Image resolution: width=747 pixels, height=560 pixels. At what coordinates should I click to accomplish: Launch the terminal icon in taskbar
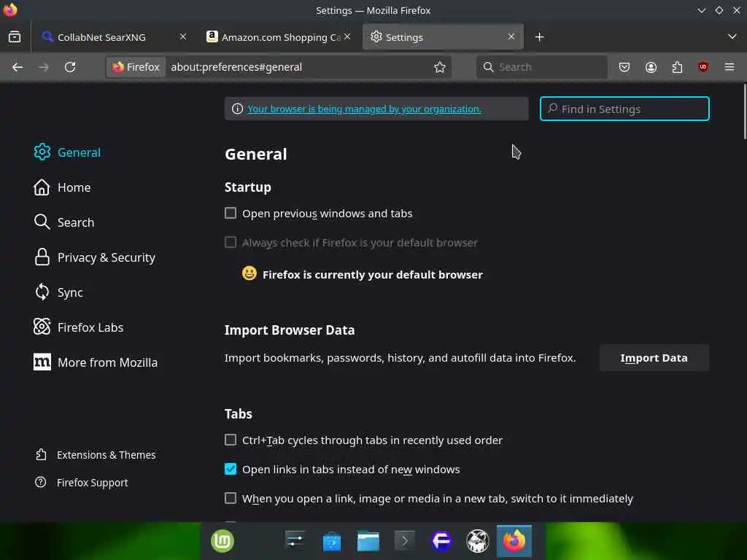pos(404,542)
